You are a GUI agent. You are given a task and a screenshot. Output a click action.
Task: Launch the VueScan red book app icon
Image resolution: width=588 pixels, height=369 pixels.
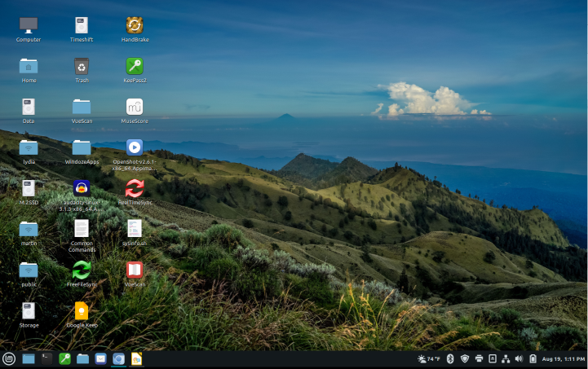135,270
